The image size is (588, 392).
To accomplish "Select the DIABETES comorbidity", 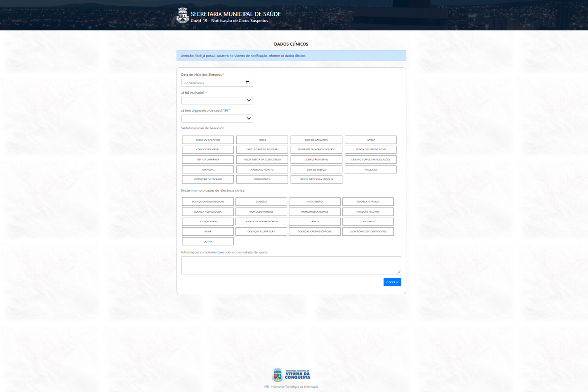I will click(261, 202).
